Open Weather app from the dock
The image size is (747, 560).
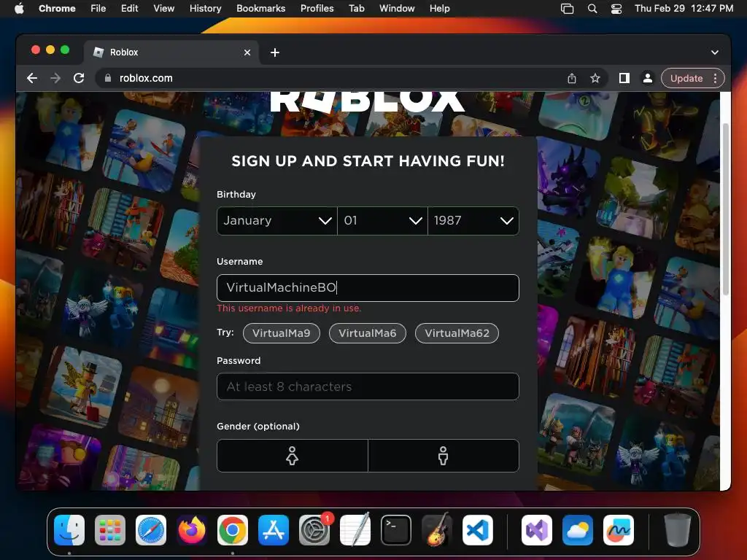pos(578,530)
